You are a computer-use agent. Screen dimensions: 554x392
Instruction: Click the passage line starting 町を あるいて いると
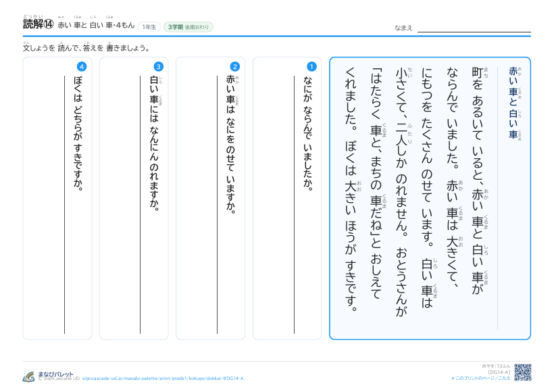[x=478, y=180]
